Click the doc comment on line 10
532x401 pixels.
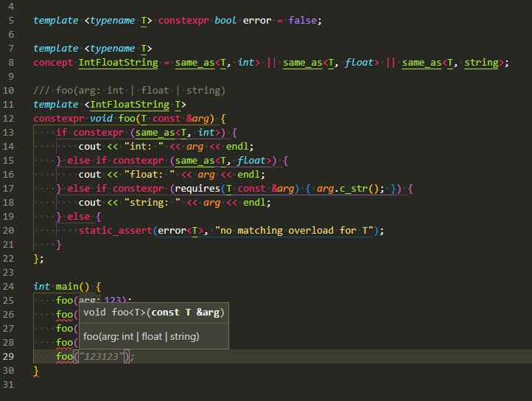pyautogui.click(x=129, y=91)
